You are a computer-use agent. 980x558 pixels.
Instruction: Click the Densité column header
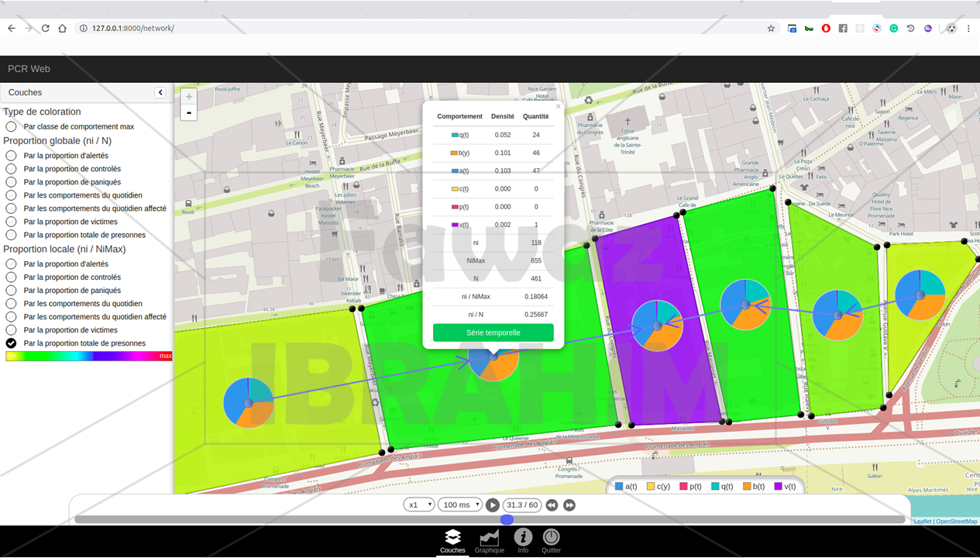pyautogui.click(x=503, y=116)
